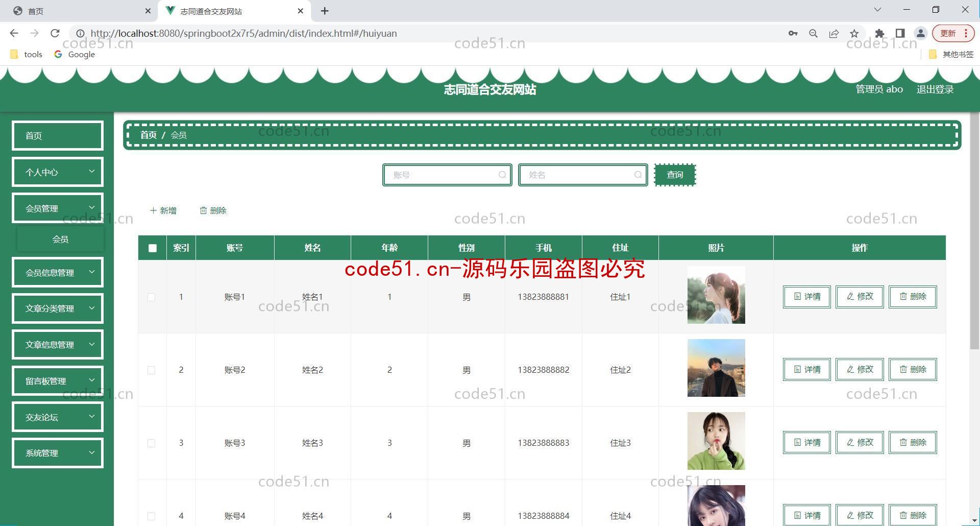Open the Google bookmark
Screen dimensions: 980x526
75,54
